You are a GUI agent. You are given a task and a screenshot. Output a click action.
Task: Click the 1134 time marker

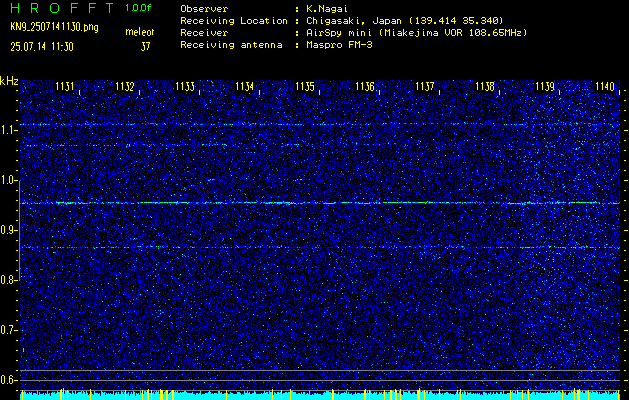click(244, 87)
